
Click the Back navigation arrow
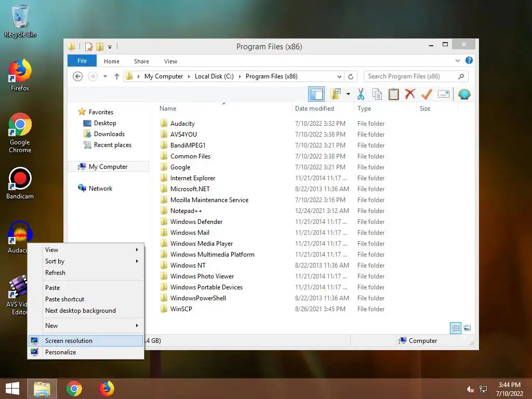pos(78,76)
